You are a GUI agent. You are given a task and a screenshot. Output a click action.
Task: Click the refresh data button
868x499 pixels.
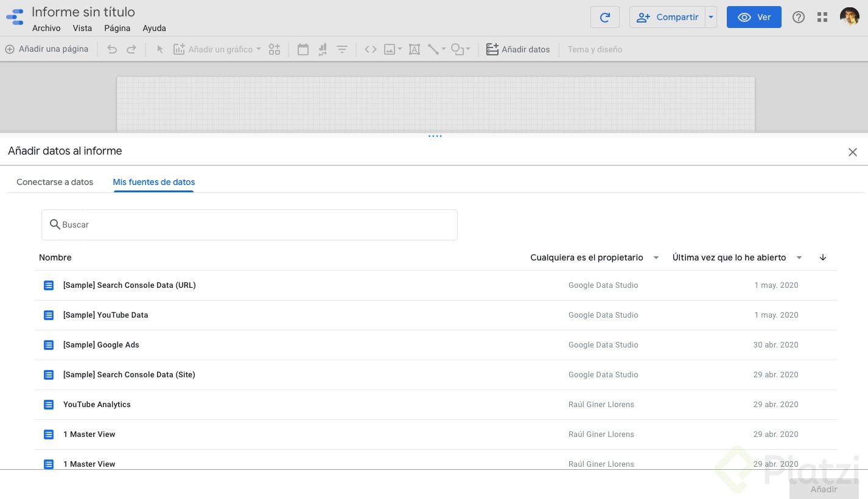(x=604, y=17)
